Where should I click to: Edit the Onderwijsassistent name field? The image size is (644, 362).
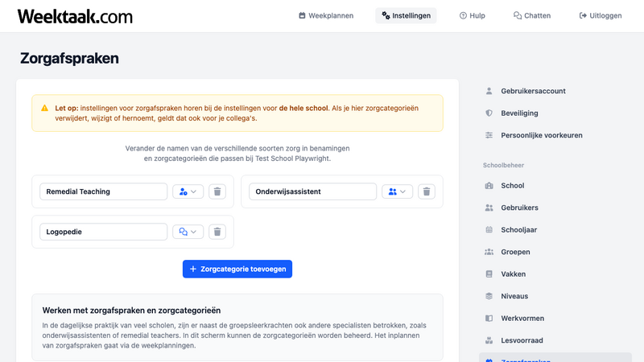tap(312, 191)
